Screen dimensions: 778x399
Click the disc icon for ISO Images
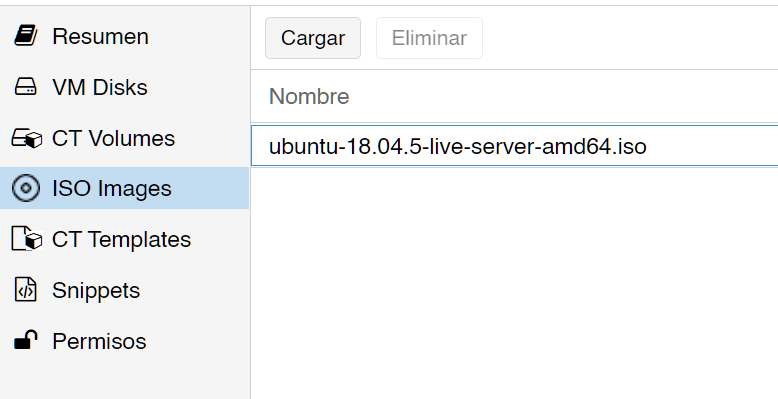[x=26, y=188]
